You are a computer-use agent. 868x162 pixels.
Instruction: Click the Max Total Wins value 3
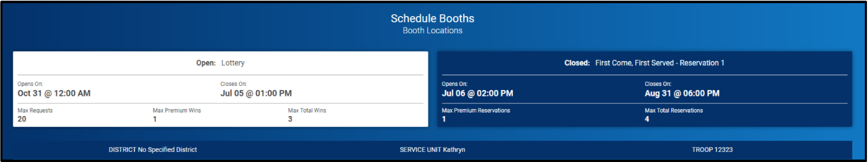pyautogui.click(x=290, y=119)
